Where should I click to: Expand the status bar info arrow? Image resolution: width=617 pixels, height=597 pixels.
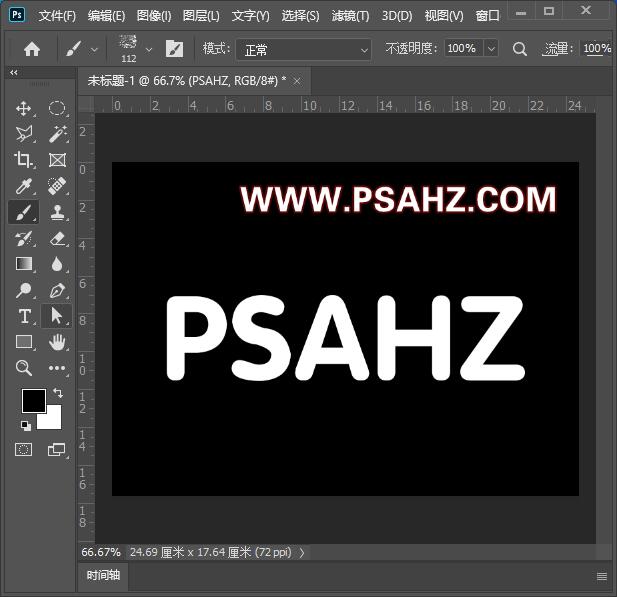click(x=302, y=553)
